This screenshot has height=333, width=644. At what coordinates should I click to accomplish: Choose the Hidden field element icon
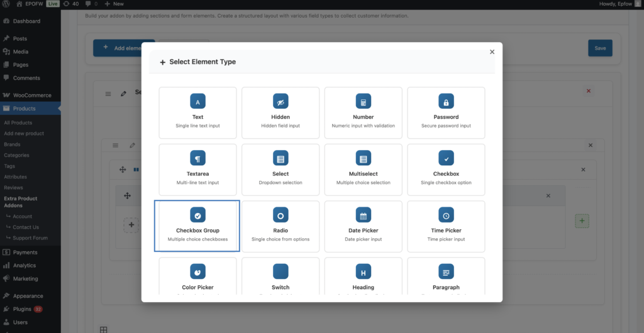pos(280,102)
